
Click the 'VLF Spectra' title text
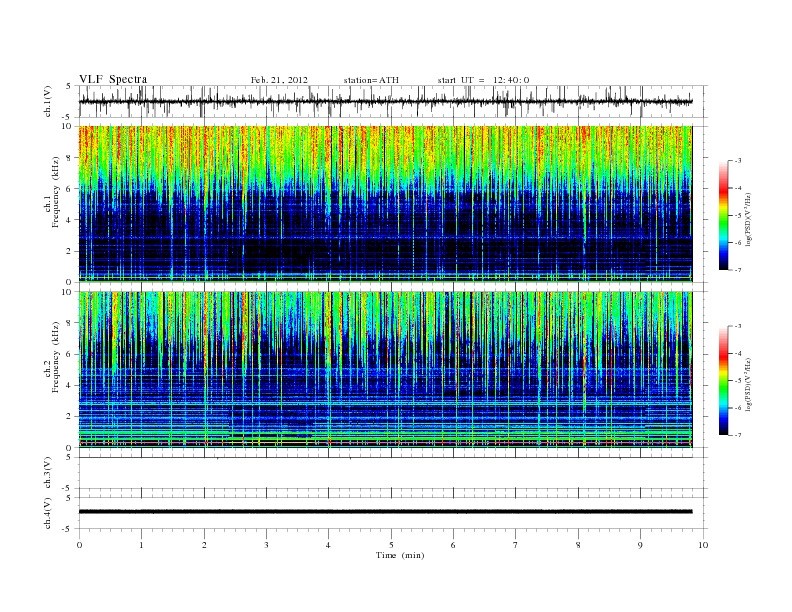pyautogui.click(x=113, y=79)
